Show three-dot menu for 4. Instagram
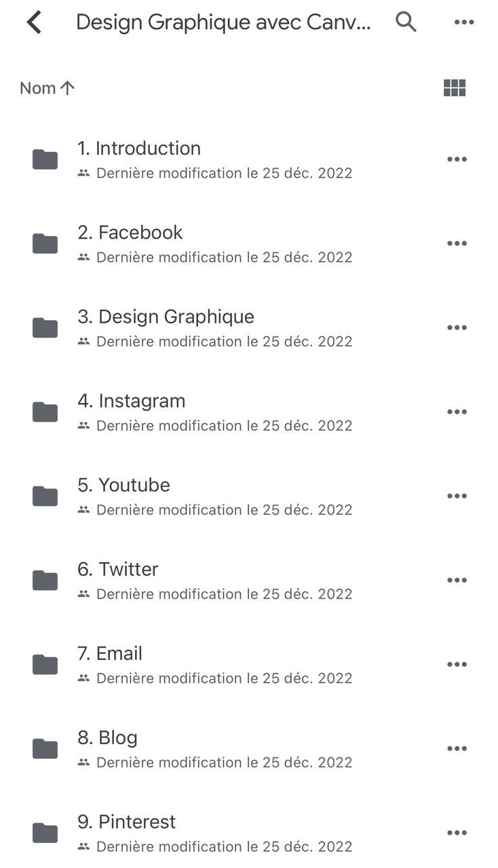Viewport: 498px width, 868px height. [x=457, y=412]
